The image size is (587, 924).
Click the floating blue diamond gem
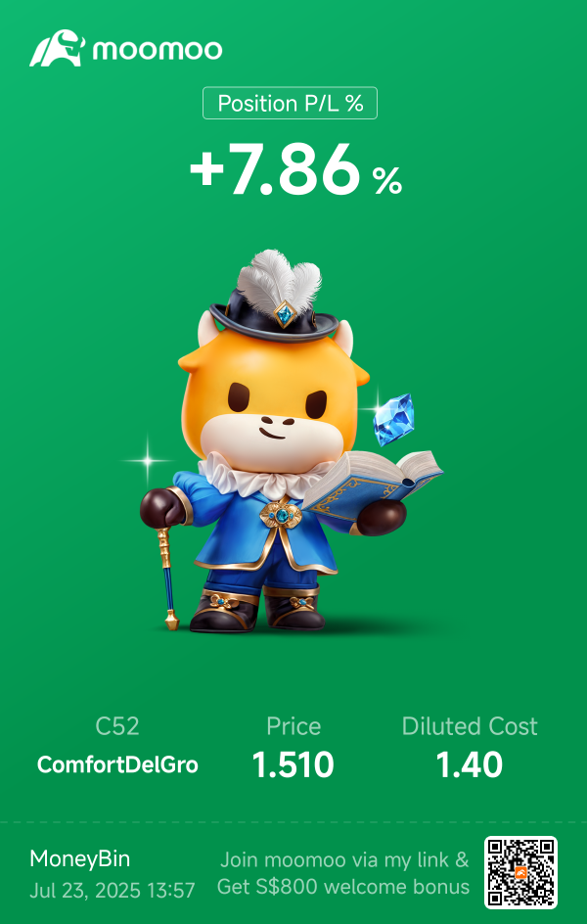394,420
